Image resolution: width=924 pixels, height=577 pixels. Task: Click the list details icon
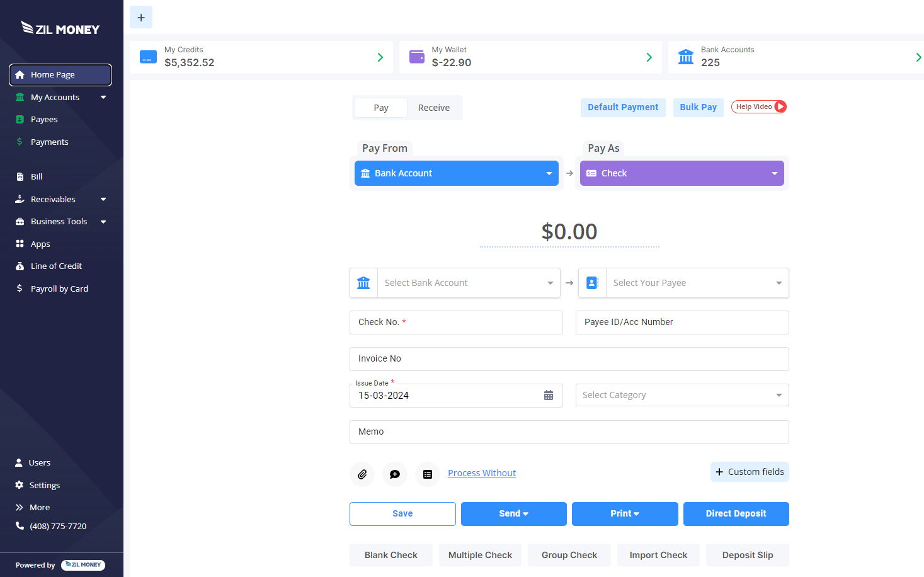pyautogui.click(x=428, y=474)
